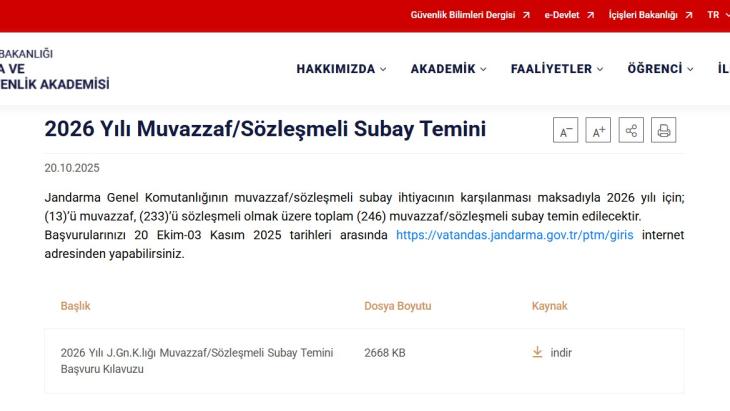Viewport: 730px width, 411px height.
Task: Click the download arrow icon beside indir
Action: coord(537,353)
